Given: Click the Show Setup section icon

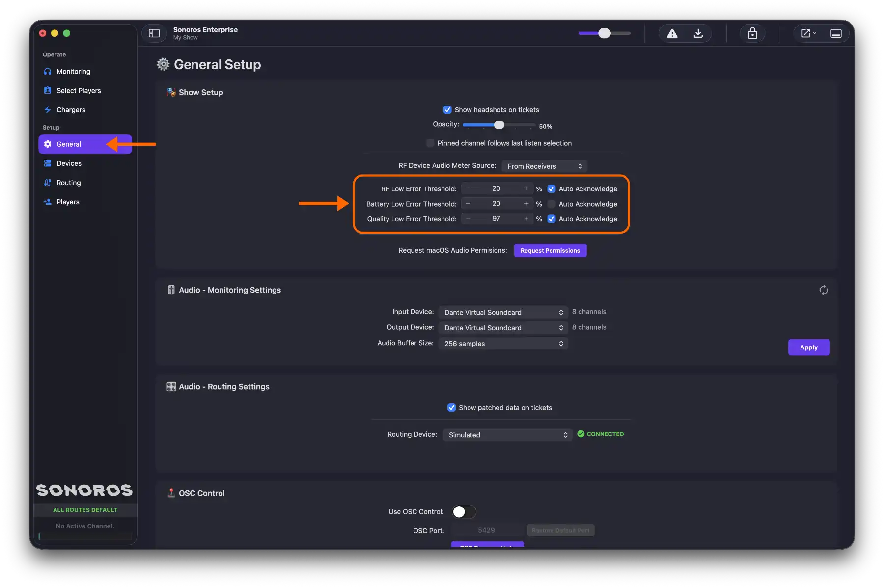Looking at the screenshot, I should [x=171, y=92].
